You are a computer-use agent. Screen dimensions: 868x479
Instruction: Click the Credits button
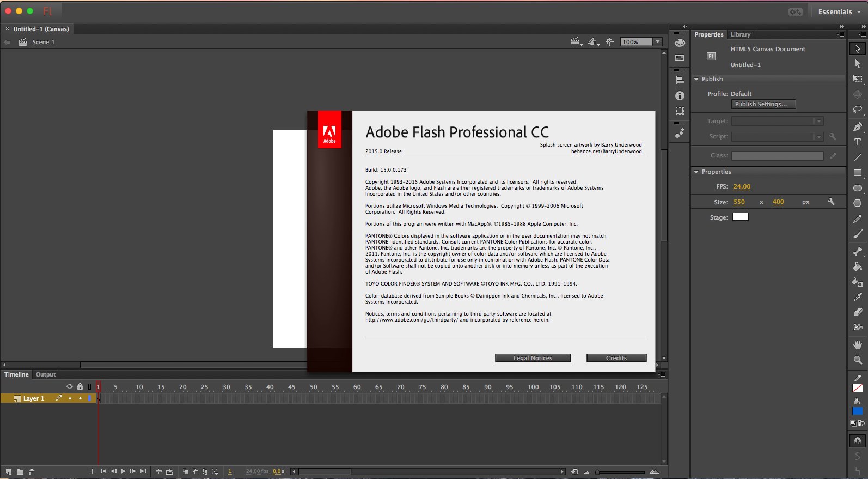(x=616, y=358)
